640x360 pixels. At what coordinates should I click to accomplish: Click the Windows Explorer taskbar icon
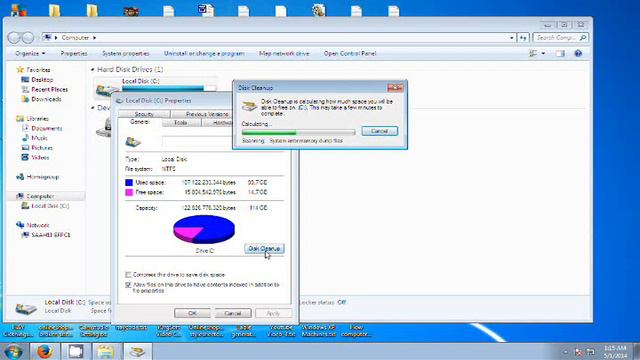click(105, 351)
